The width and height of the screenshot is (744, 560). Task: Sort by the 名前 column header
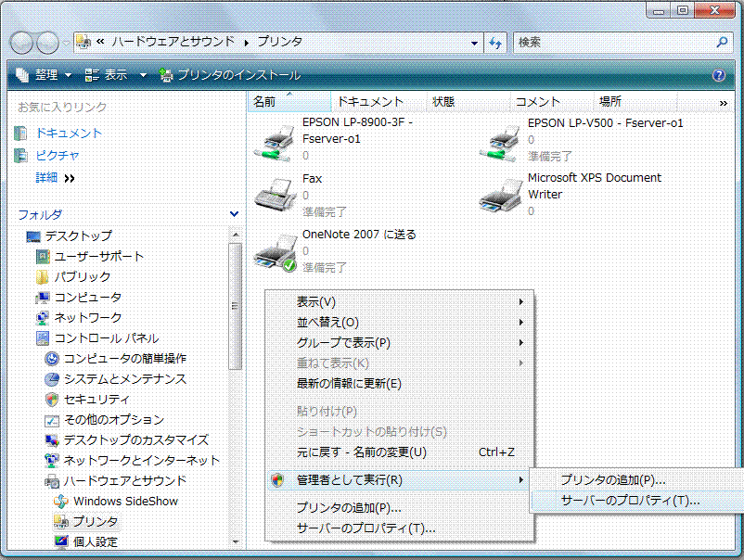pos(289,101)
